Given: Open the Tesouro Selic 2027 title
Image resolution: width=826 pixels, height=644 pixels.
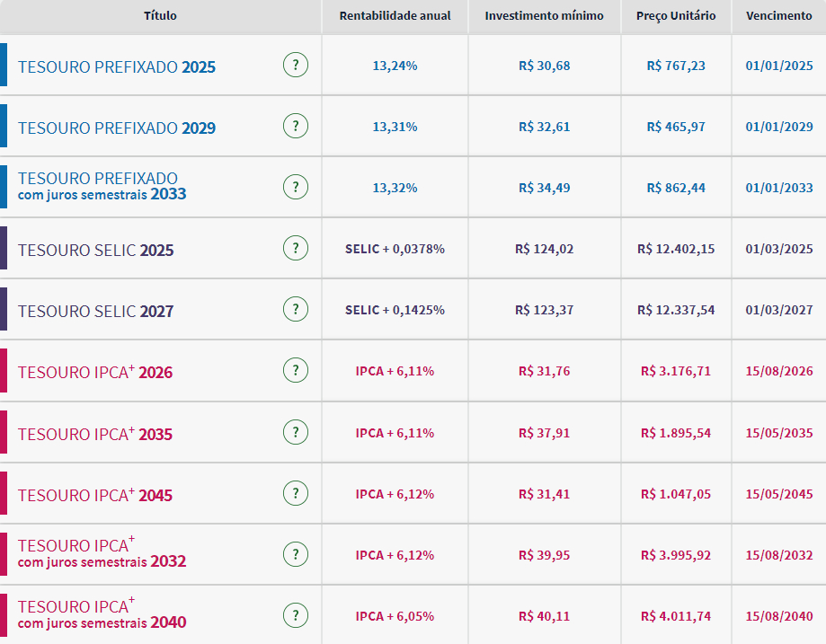Looking at the screenshot, I should pyautogui.click(x=96, y=311).
